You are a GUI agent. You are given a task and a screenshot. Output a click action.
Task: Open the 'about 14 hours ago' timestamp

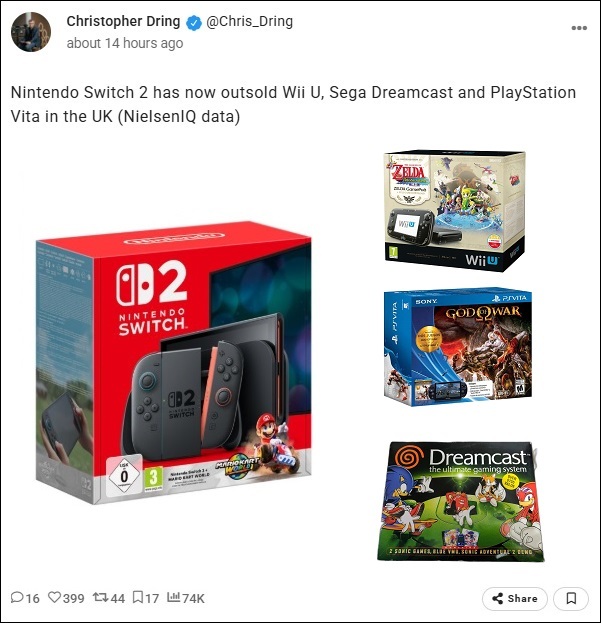pos(125,43)
